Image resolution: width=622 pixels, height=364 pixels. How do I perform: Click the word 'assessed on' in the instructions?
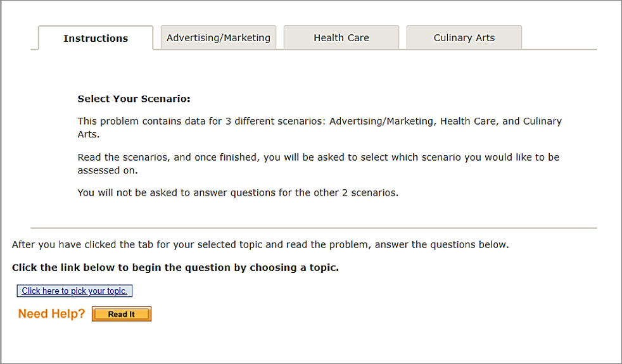point(107,170)
